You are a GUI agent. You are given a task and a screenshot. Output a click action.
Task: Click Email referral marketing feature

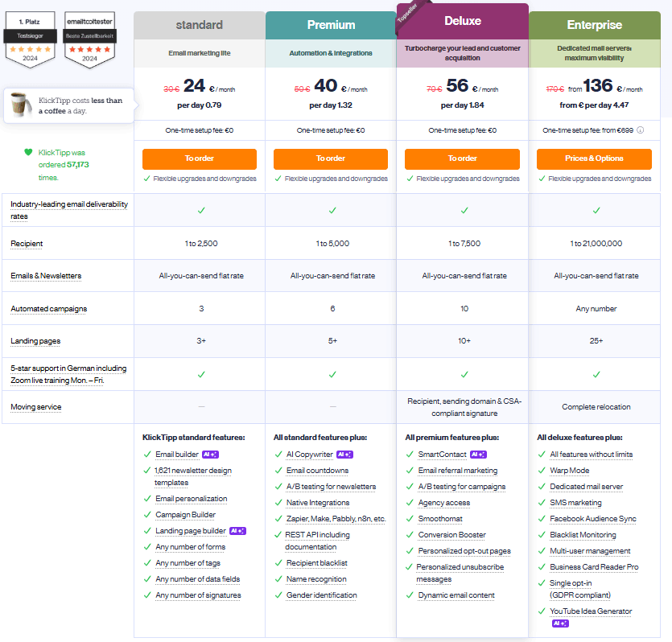[458, 471]
